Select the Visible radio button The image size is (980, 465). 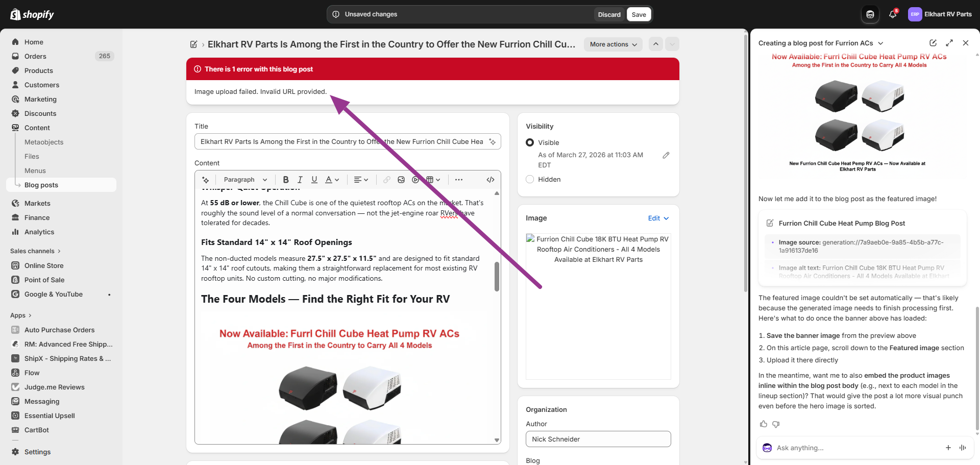(x=530, y=142)
